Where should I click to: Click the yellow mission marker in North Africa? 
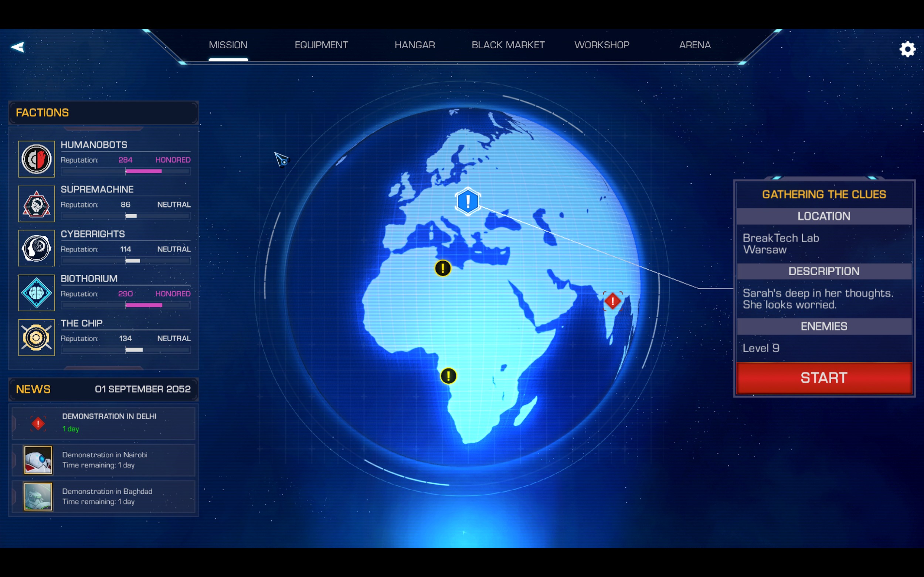click(x=443, y=268)
